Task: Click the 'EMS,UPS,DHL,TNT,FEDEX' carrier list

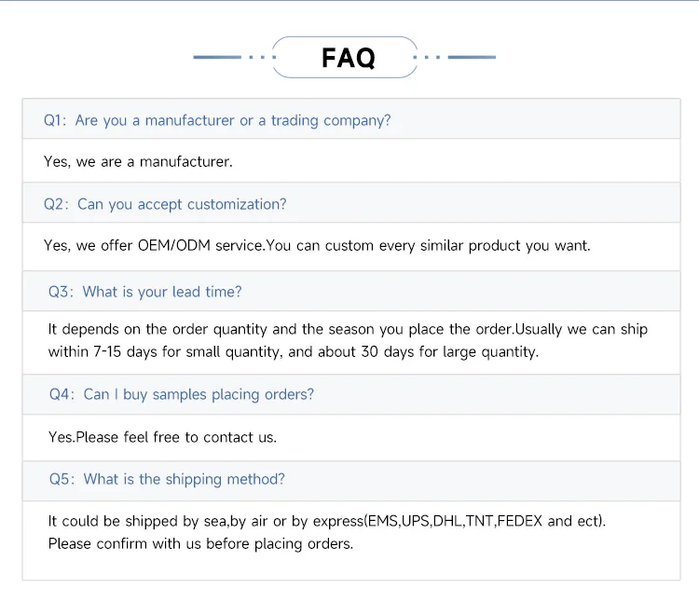Action: coord(457,520)
